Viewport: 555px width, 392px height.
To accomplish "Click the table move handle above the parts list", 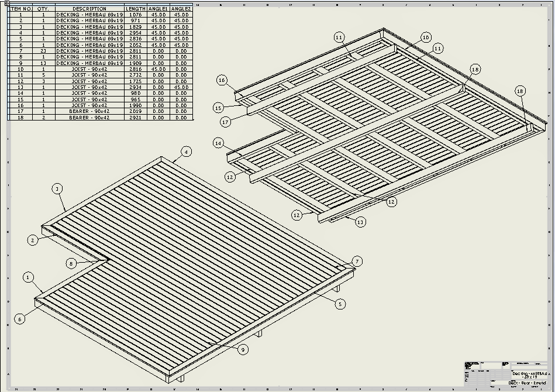I will (6, 3).
